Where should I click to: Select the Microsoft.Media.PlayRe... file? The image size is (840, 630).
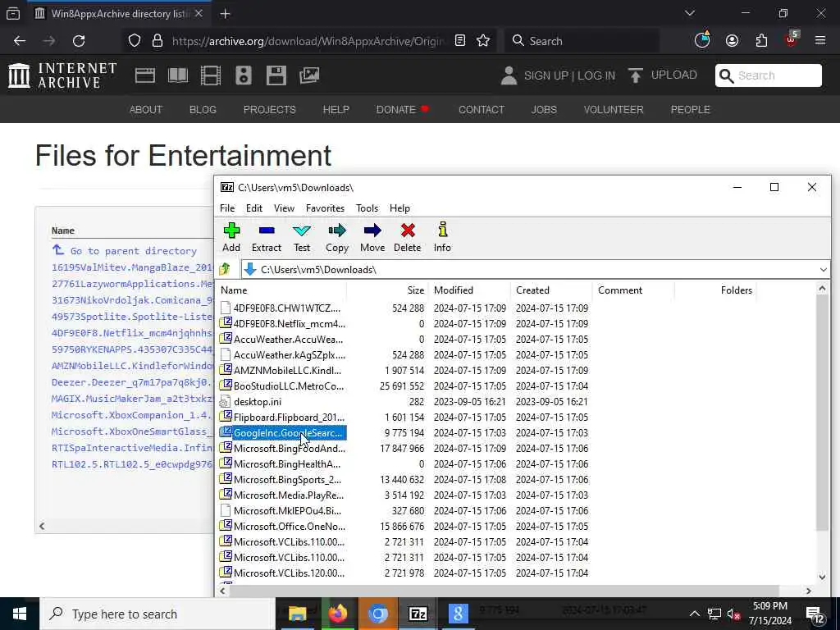289,495
